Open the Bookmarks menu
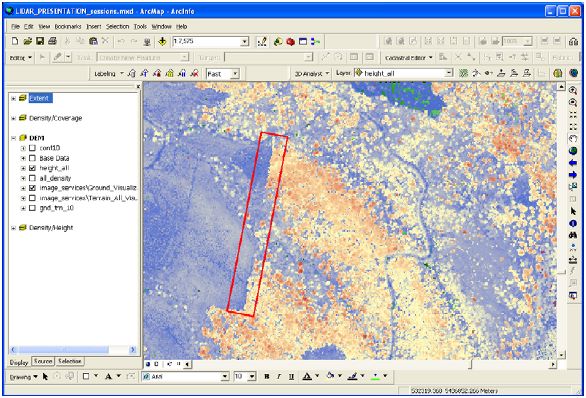 (x=68, y=27)
